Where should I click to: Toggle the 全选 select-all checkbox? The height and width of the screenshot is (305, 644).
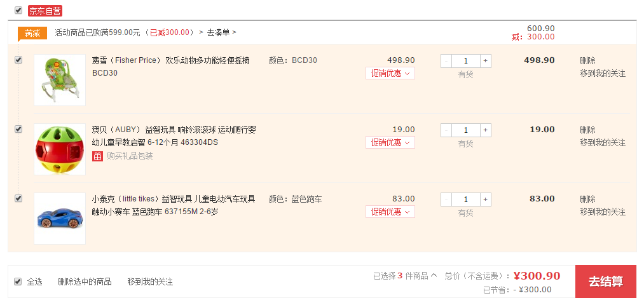pyautogui.click(x=18, y=281)
